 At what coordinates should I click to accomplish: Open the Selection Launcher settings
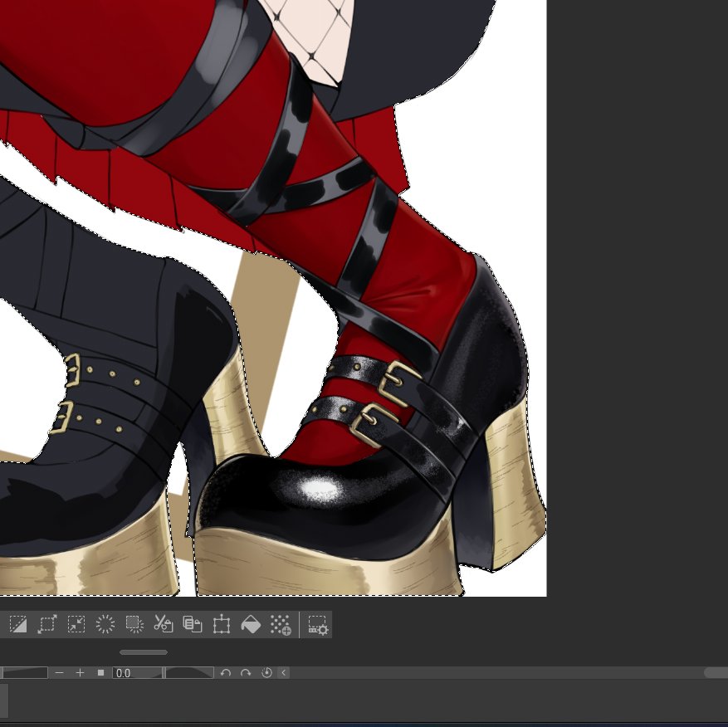pyautogui.click(x=316, y=625)
